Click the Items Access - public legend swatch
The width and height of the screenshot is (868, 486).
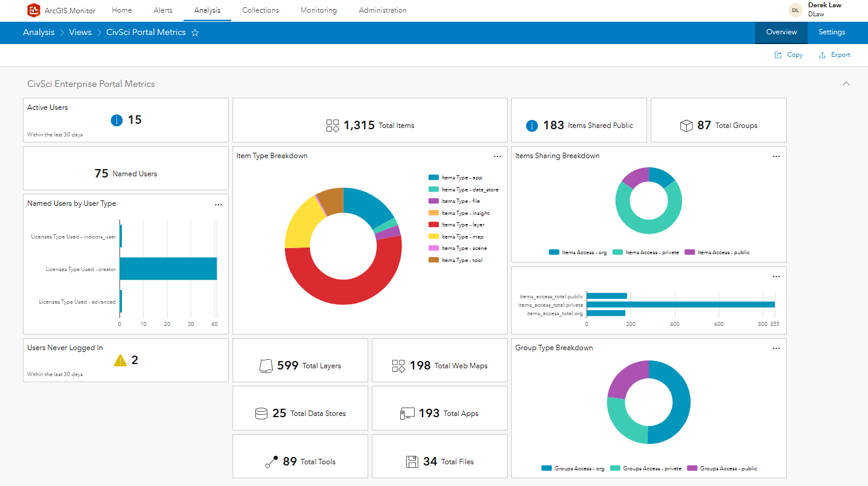pyautogui.click(x=689, y=252)
